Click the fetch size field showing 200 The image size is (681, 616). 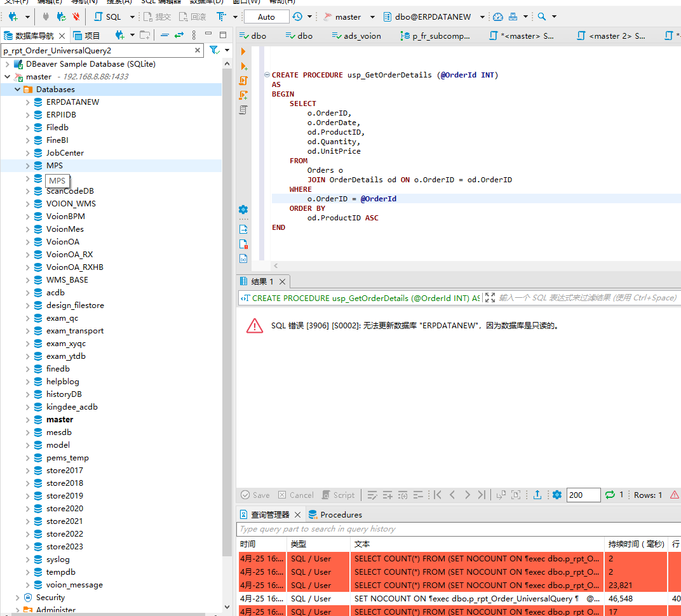coord(583,495)
